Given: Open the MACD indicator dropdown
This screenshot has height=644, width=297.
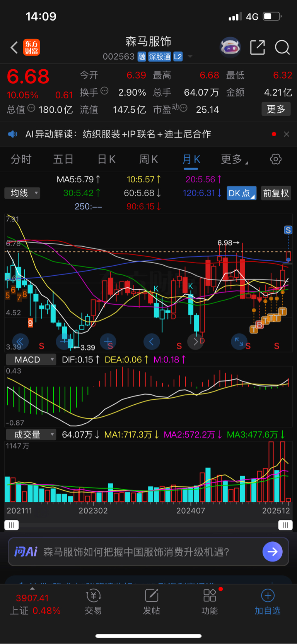Looking at the screenshot, I should point(31,359).
